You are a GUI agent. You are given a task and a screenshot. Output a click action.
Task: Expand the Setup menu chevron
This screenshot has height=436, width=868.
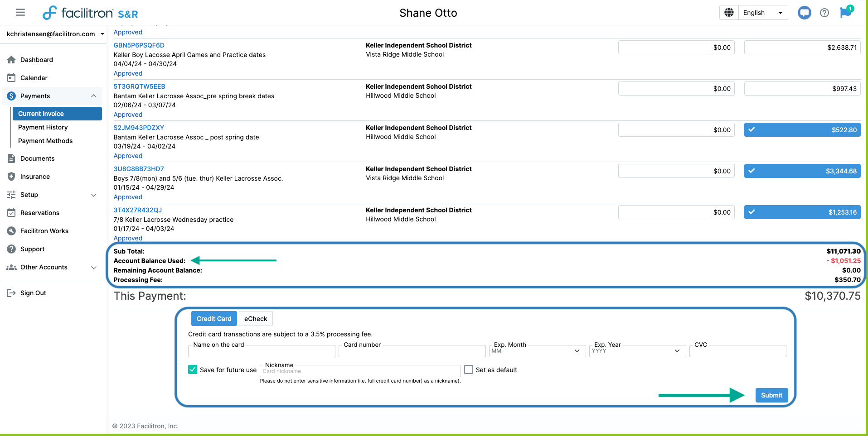(94, 195)
